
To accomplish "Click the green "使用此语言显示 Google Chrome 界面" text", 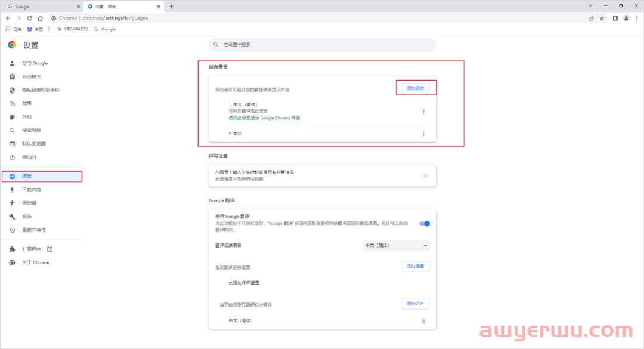I will click(264, 118).
